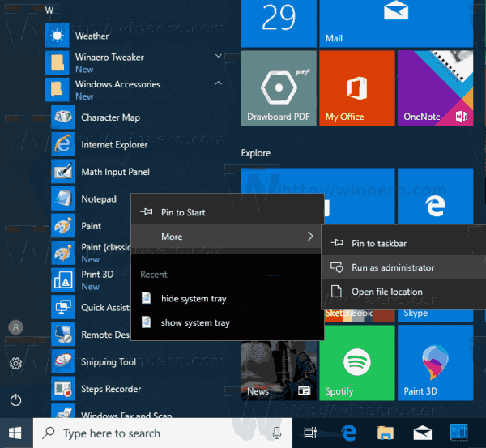The width and height of the screenshot is (486, 448).
Task: Click the Paint (classic) icon
Action: tap(63, 253)
